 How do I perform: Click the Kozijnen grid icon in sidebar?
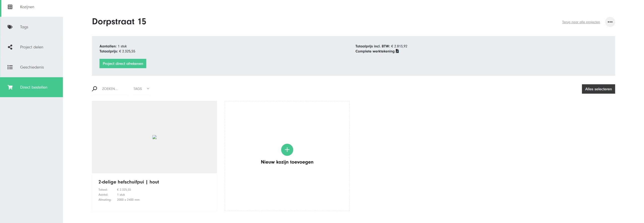(x=10, y=7)
